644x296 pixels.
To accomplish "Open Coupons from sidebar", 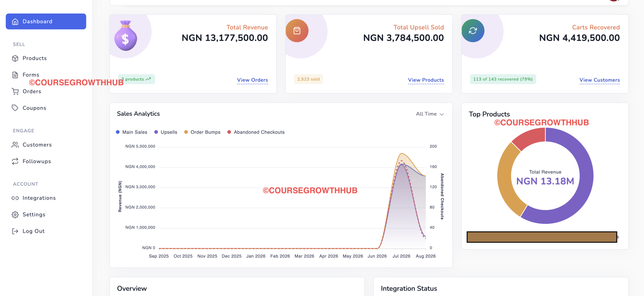I will [x=34, y=108].
